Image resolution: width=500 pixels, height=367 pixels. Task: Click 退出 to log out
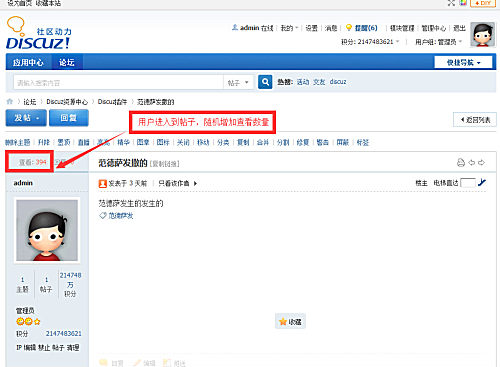[459, 28]
